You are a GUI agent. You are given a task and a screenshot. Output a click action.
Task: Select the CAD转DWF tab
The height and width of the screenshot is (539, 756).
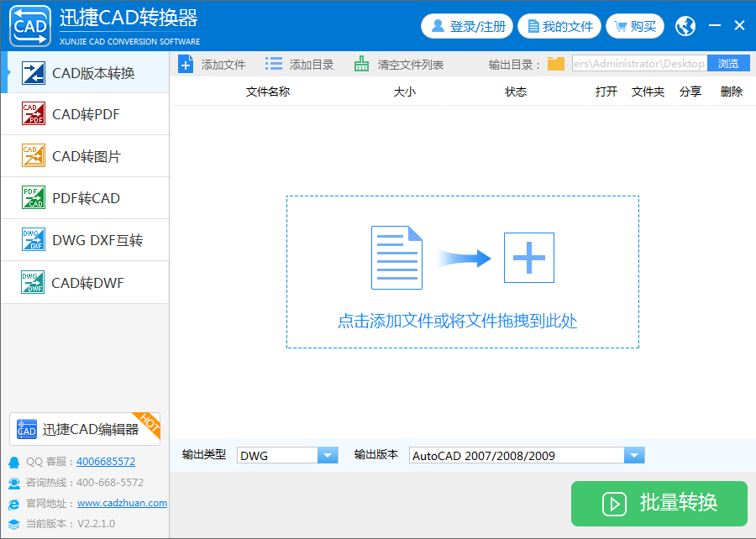click(x=86, y=283)
